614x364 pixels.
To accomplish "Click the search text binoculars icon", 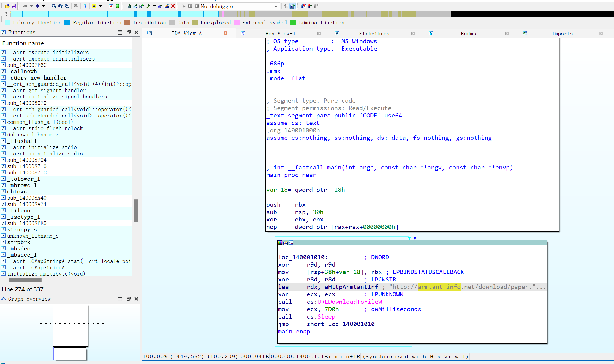I will [x=61, y=6].
